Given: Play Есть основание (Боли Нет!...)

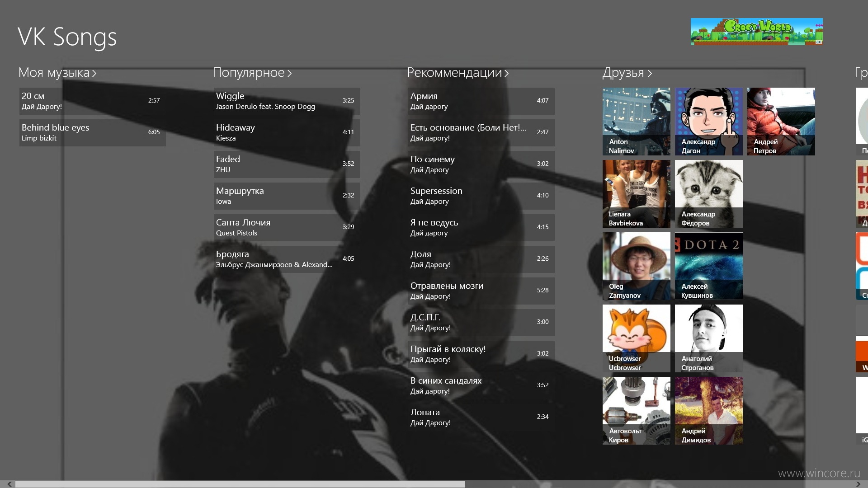Looking at the screenshot, I should [x=481, y=132].
